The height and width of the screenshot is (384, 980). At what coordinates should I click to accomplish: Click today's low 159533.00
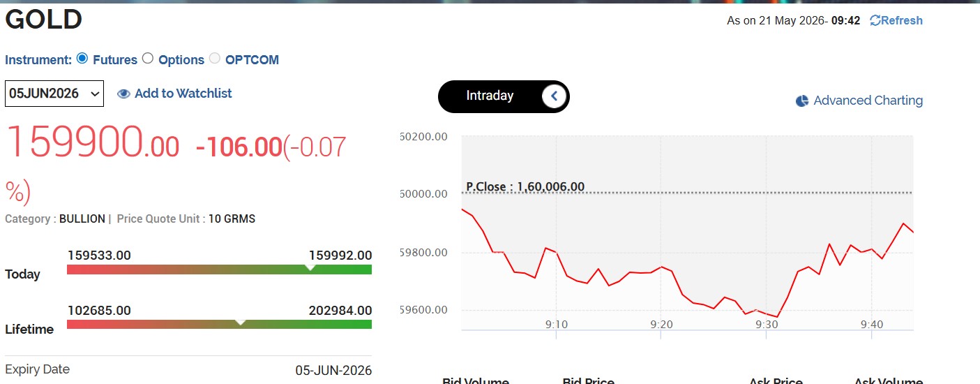pos(99,256)
